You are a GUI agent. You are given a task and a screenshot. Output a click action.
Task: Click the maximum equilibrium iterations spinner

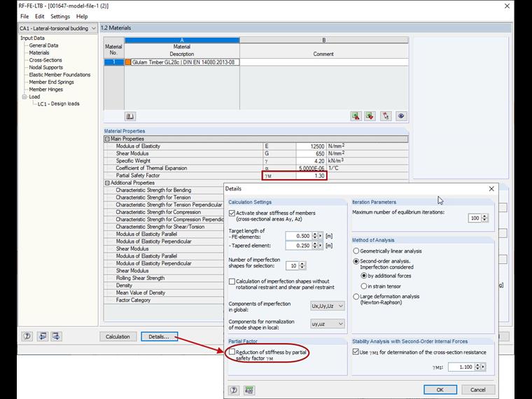coord(485,218)
